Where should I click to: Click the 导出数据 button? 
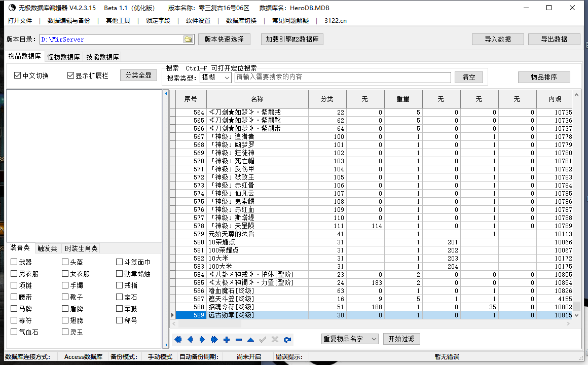(x=554, y=39)
